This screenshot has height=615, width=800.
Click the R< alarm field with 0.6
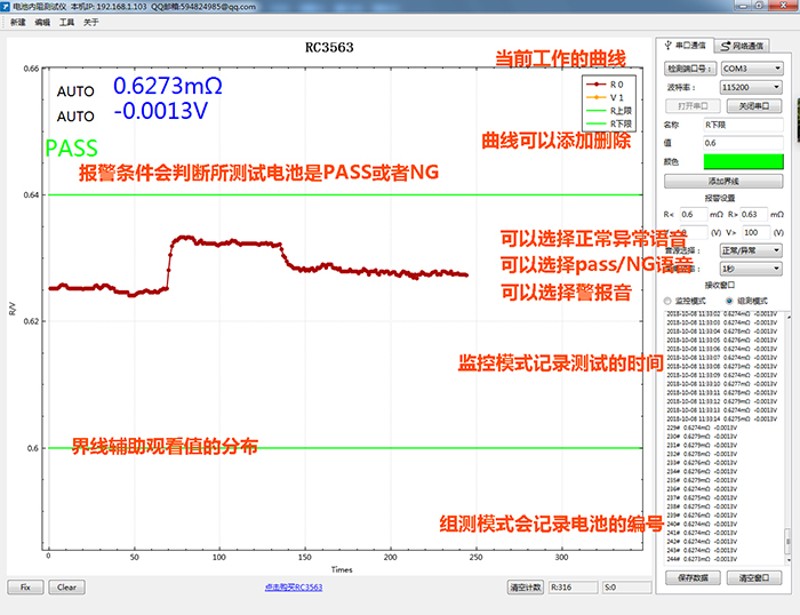[x=693, y=214]
